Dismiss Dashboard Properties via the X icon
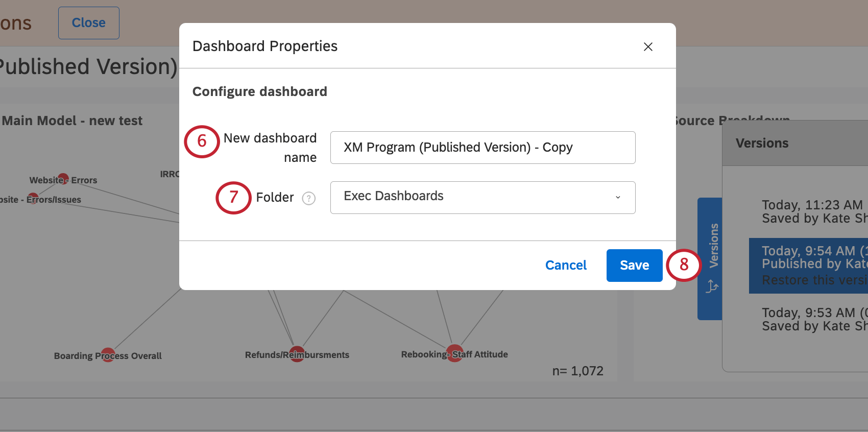The width and height of the screenshot is (868, 432). coord(648,46)
